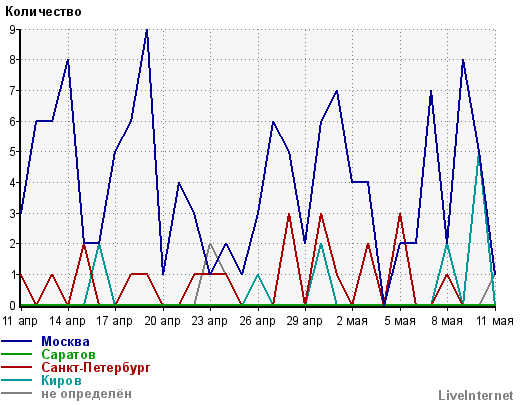520x405 pixels.
Task: Click the Саратов legend label
Action: click(x=68, y=355)
